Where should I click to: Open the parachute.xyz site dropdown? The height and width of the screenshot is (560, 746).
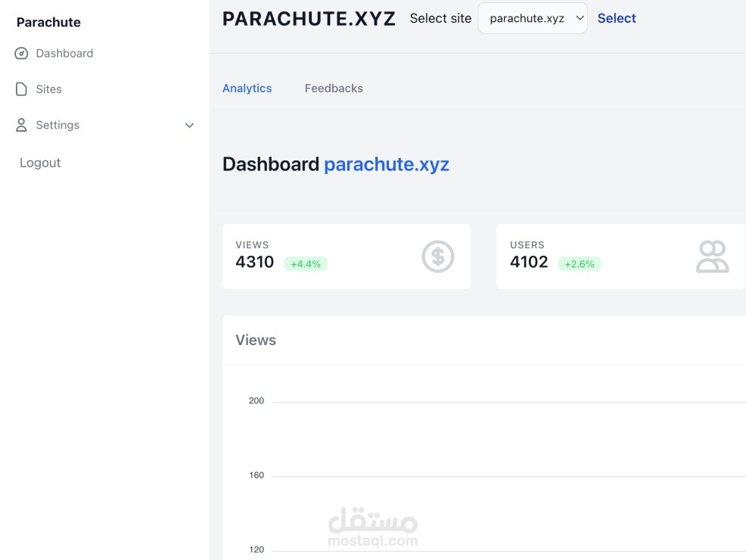pyautogui.click(x=533, y=18)
